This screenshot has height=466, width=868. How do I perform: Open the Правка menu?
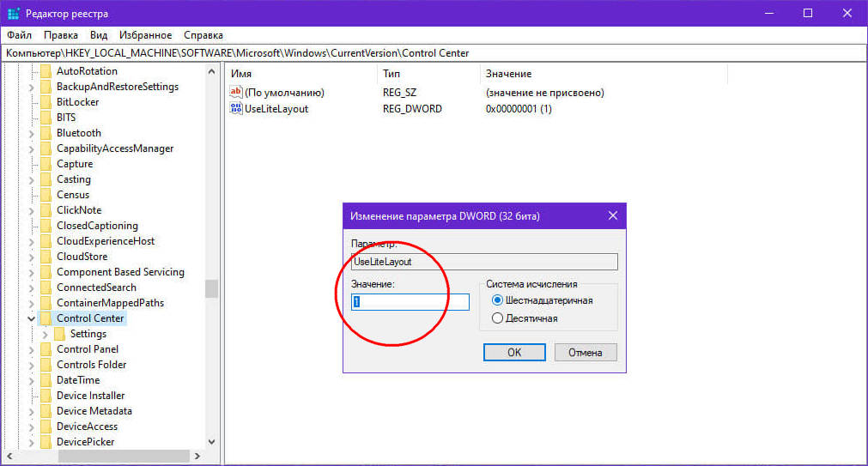coord(61,35)
